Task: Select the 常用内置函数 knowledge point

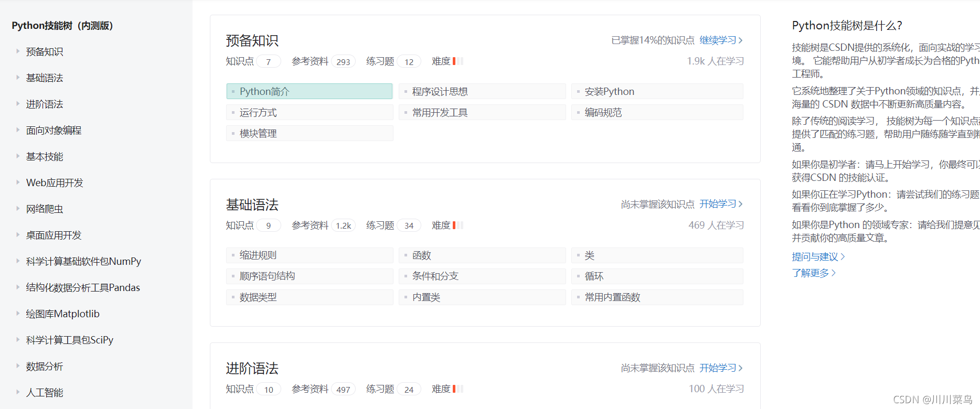Action: tap(657, 297)
